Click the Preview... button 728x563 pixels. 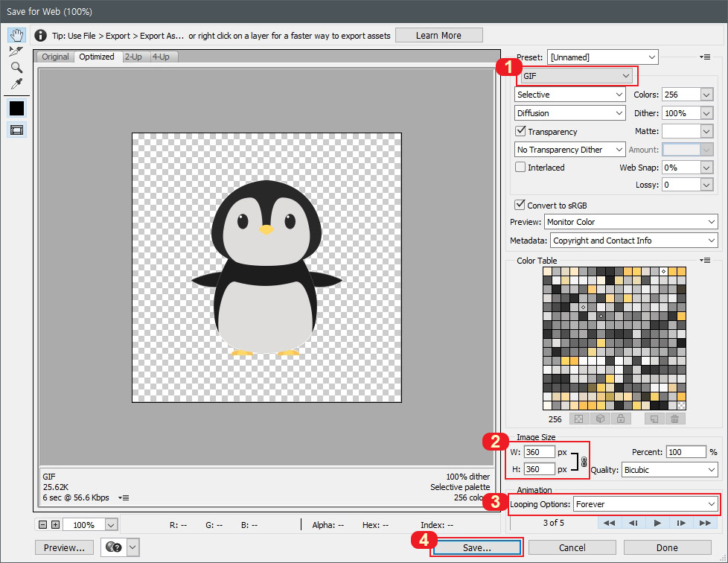pyautogui.click(x=64, y=547)
